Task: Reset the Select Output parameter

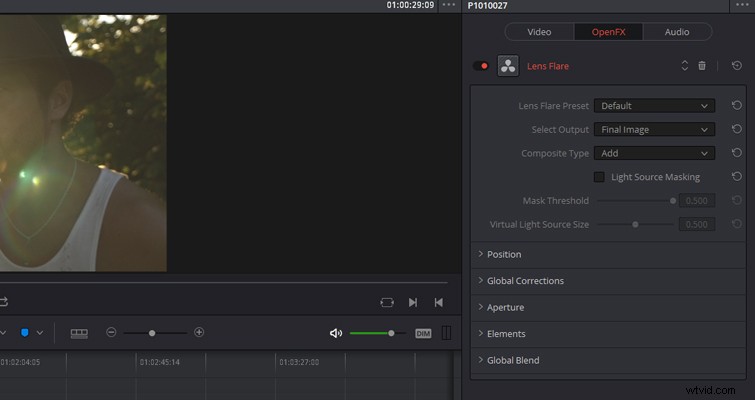Action: 737,129
